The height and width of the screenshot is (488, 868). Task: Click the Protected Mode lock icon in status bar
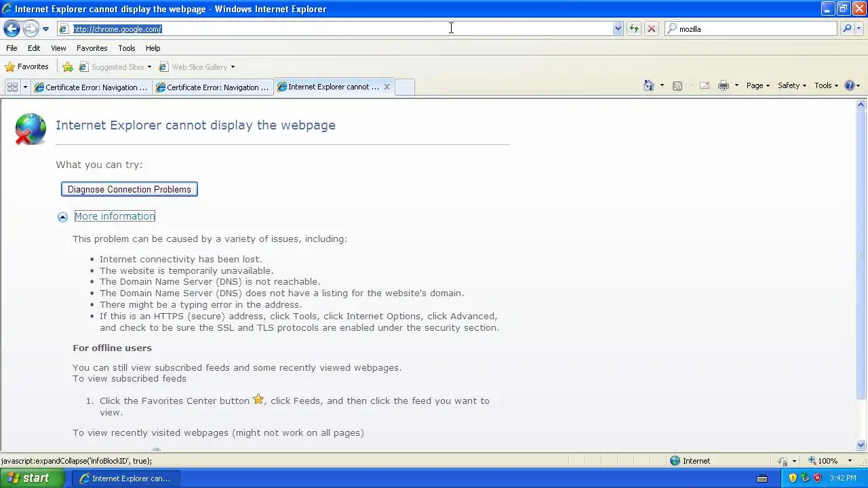pyautogui.click(x=783, y=461)
